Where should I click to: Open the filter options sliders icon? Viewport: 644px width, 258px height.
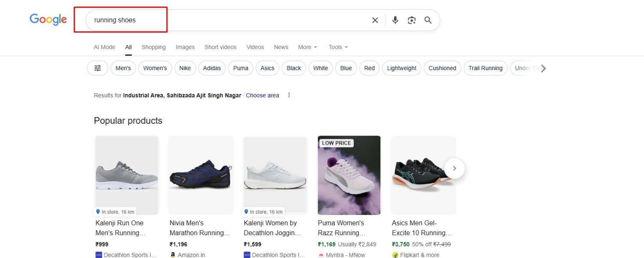click(97, 68)
